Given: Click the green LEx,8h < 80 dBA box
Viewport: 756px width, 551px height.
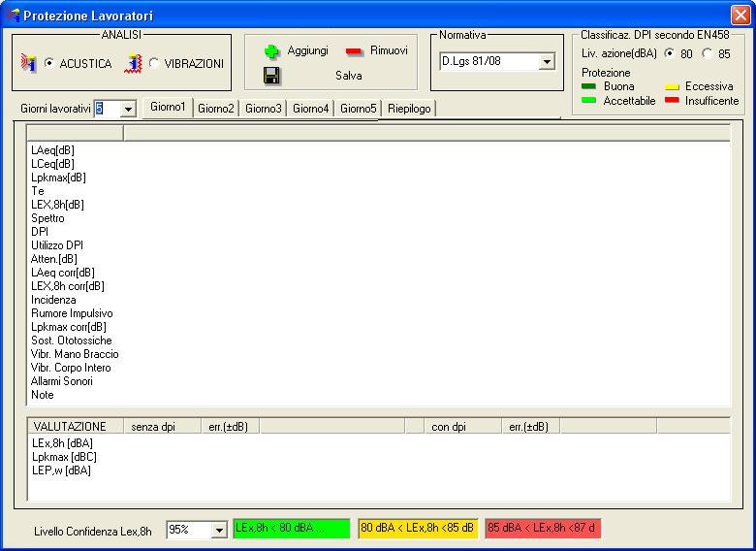Looking at the screenshot, I should [x=292, y=529].
